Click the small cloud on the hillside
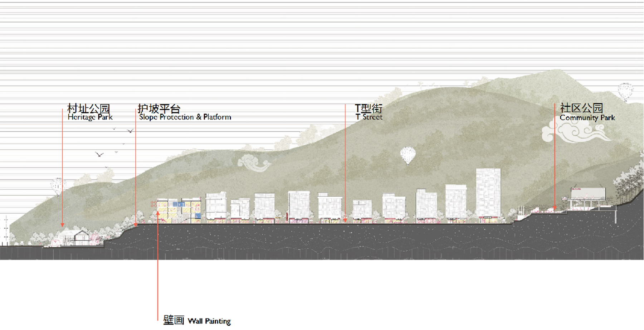644x330 pixels. click(x=254, y=163)
